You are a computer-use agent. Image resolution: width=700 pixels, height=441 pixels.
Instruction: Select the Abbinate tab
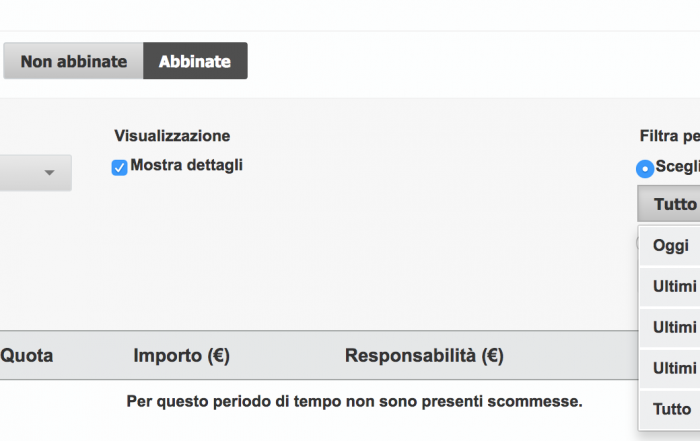(x=195, y=61)
